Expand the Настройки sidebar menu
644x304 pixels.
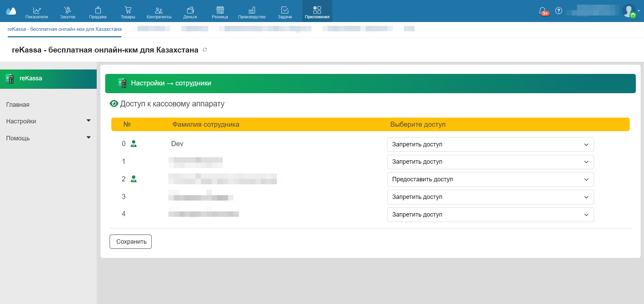[x=48, y=121]
